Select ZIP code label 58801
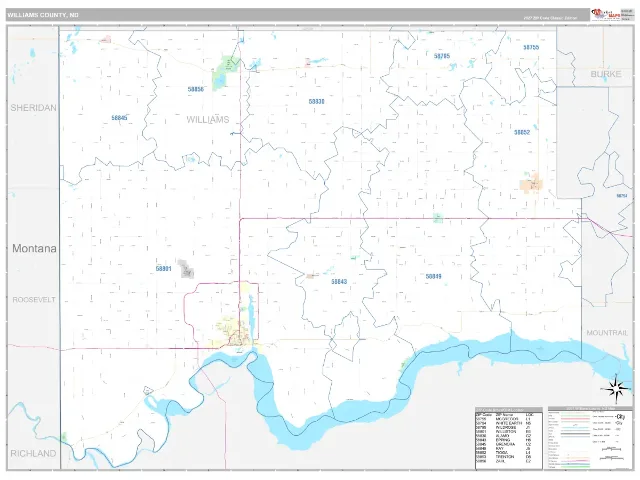Viewport: 640px width, 480px height. 164,269
